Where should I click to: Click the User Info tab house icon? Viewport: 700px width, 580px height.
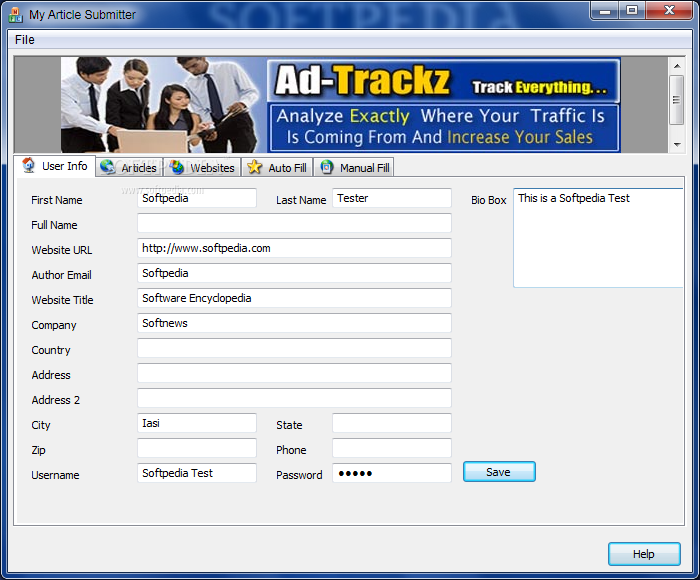pyautogui.click(x=29, y=165)
